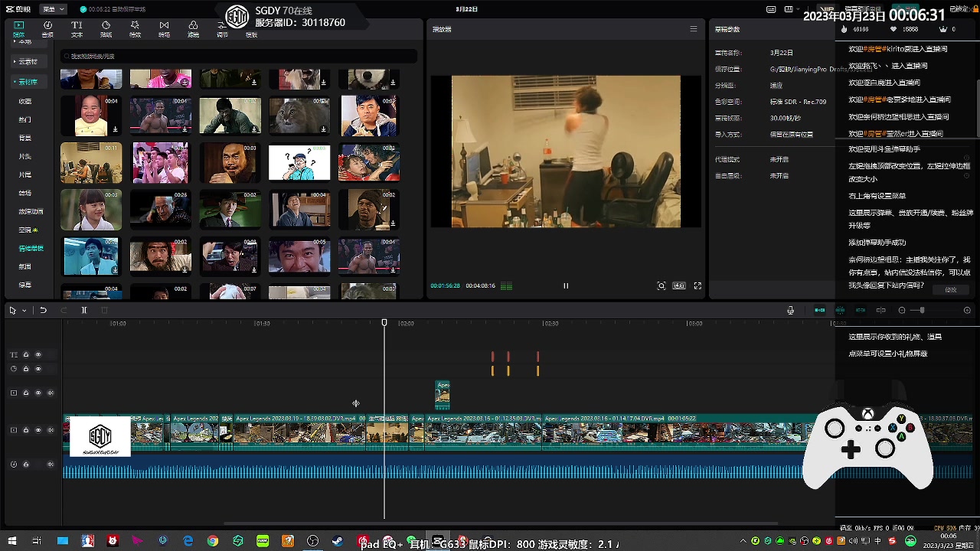Select the gray cat clip thumbnail
This screenshot has width=980, height=551.
(299, 116)
